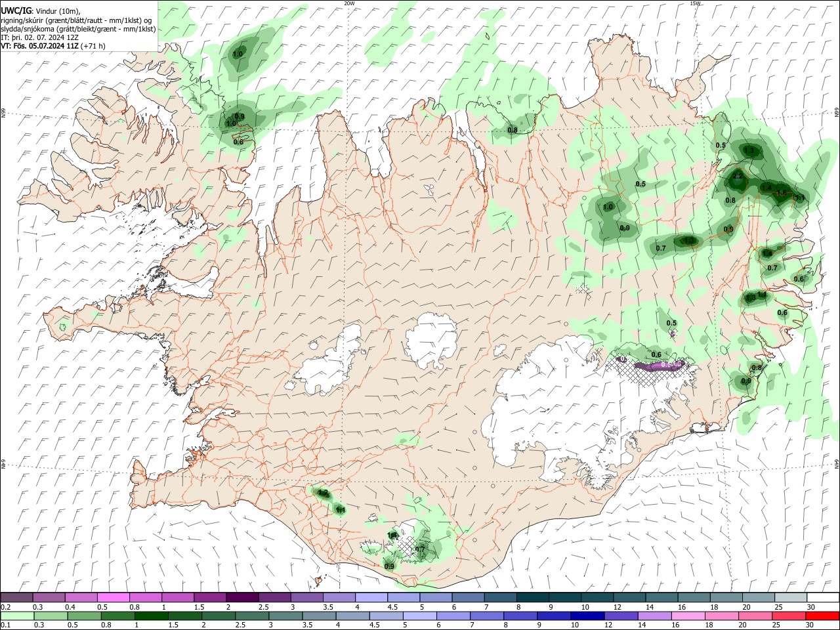Select the light pink swatch labeled 16 in rain legend
Viewport: 840px width, 630px height.
click(688, 616)
